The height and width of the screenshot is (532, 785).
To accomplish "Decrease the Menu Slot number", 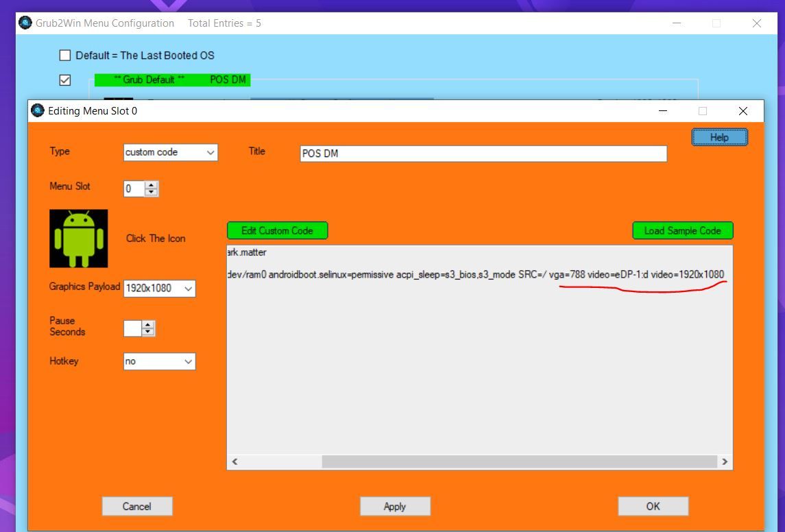I will 152,192.
